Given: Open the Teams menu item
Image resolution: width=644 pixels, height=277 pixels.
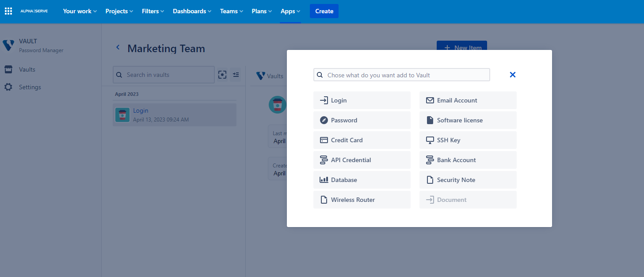Looking at the screenshot, I should tap(231, 11).
